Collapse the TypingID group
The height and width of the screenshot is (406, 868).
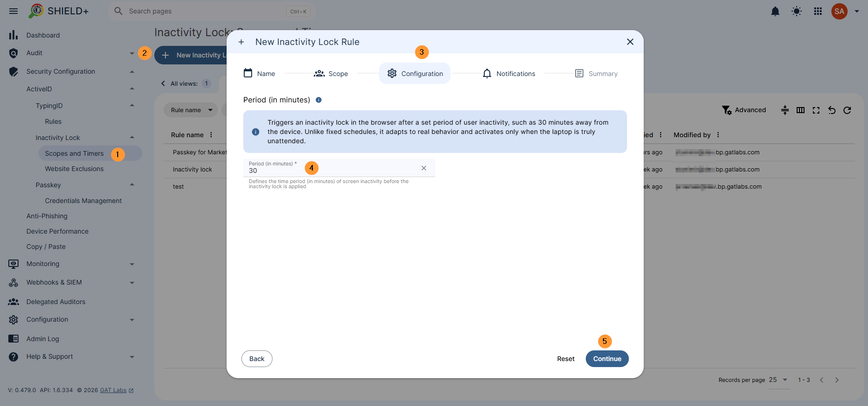tap(132, 105)
